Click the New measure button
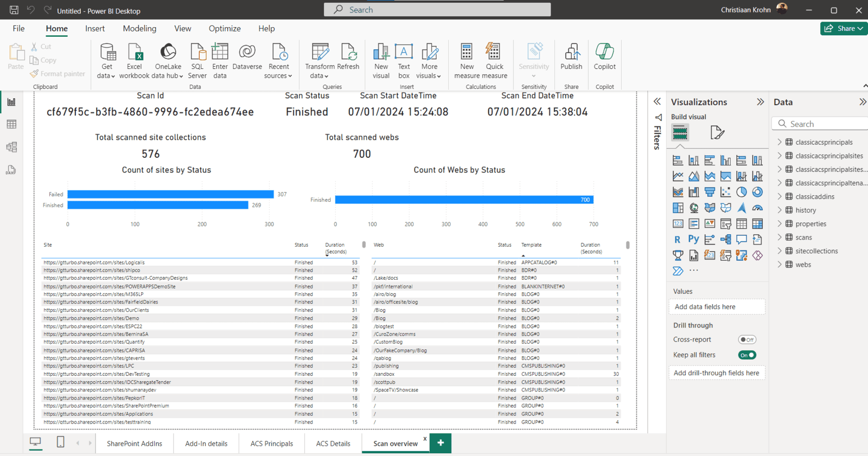The width and height of the screenshot is (868, 456). [x=467, y=61]
